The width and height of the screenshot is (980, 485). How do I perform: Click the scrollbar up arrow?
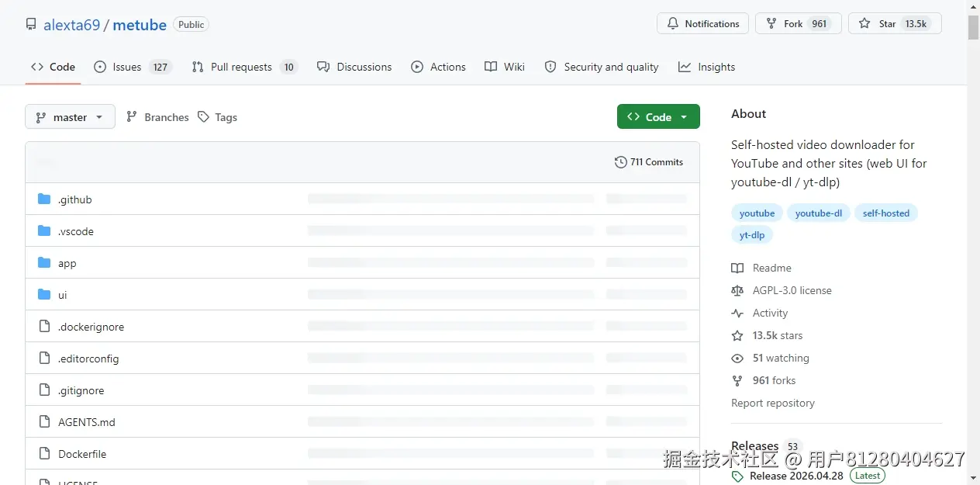pos(974,6)
